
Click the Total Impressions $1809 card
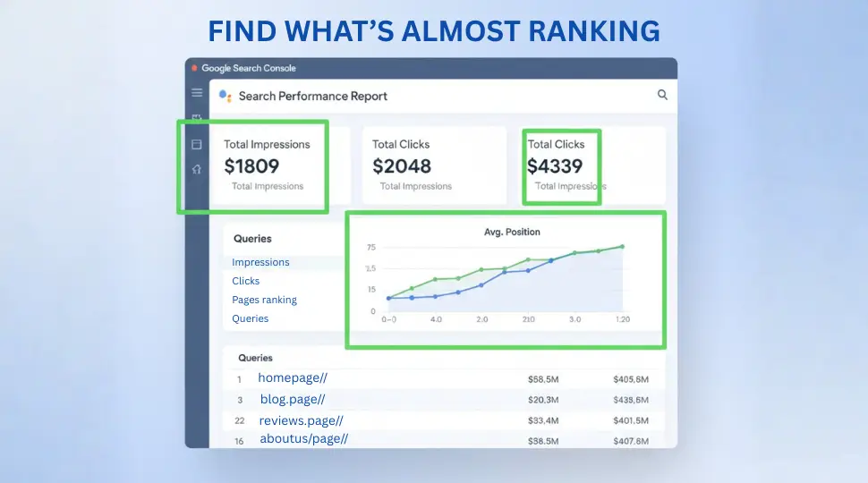tap(267, 165)
